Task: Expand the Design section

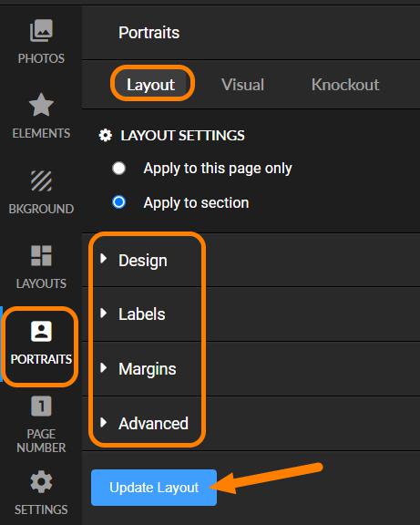Action: click(251, 260)
